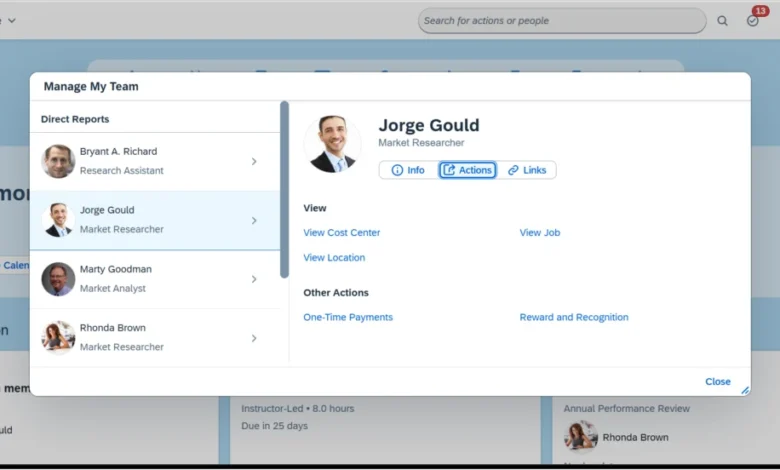780x470 pixels.
Task: Focus the search for actions or people field
Action: point(560,21)
